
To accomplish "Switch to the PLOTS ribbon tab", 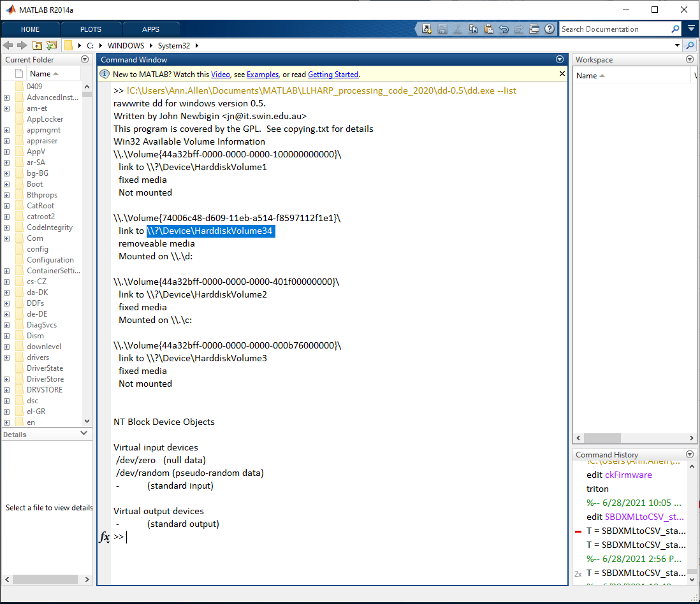I will (x=90, y=29).
